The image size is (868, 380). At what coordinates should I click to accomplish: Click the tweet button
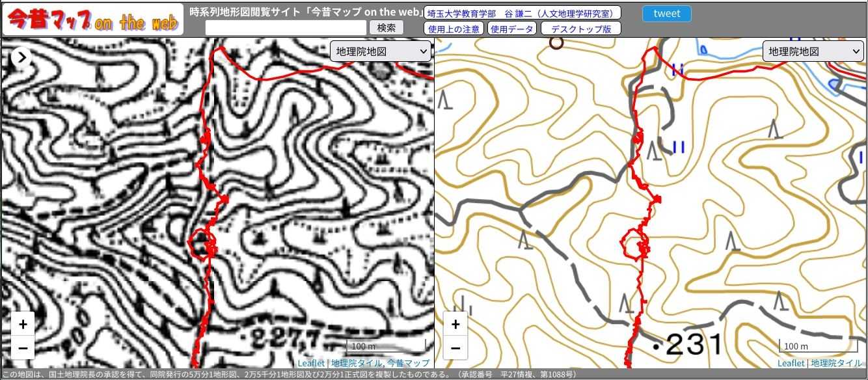point(666,14)
